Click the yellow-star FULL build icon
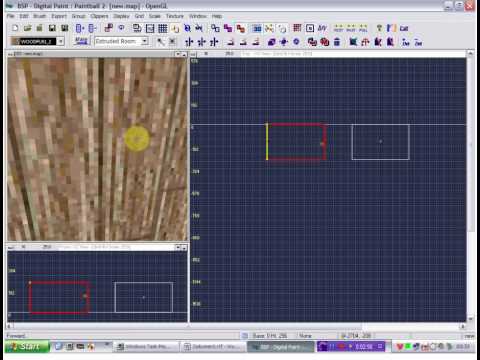Viewport: 480px width, 360px height. pos(363,28)
